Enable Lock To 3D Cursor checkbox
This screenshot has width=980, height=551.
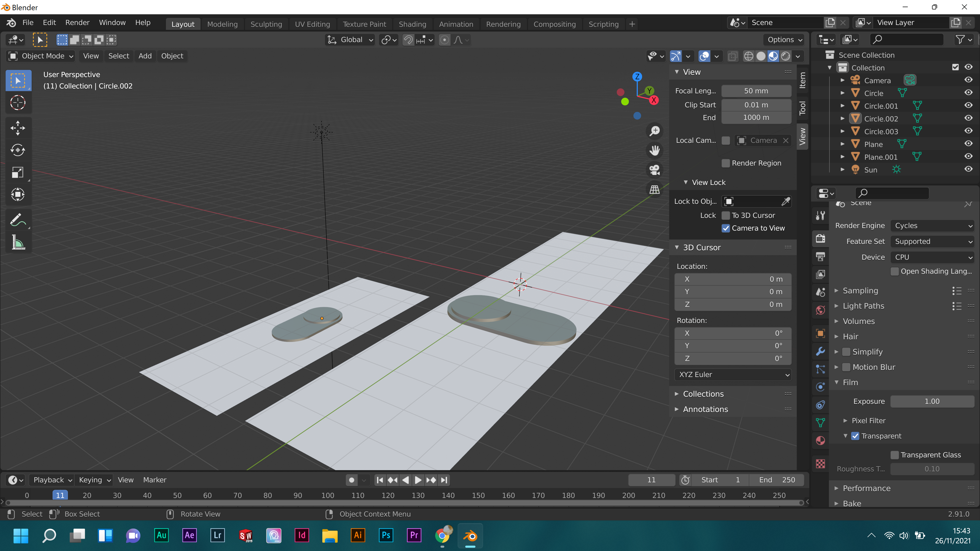[x=726, y=216]
